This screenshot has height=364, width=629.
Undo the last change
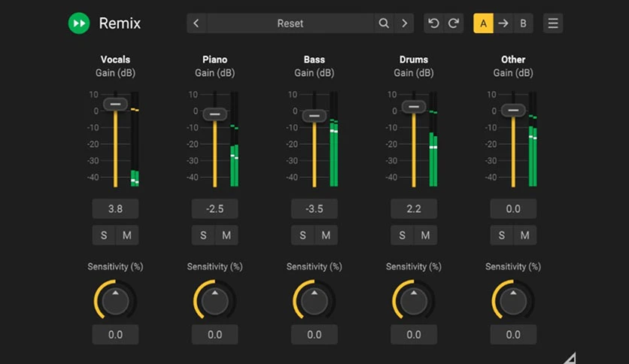coord(433,23)
